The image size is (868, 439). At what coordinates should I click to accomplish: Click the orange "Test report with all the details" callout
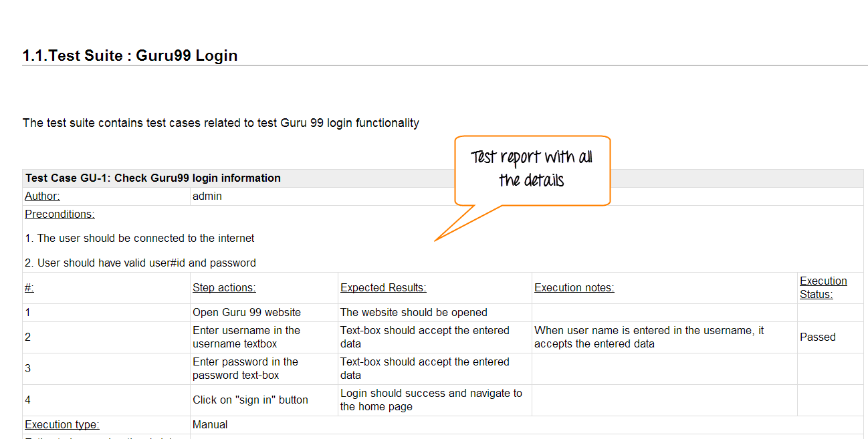[532, 169]
